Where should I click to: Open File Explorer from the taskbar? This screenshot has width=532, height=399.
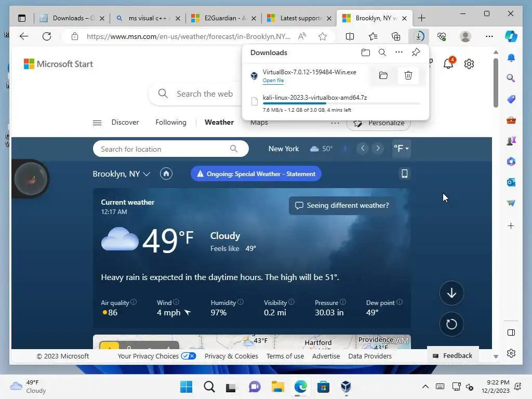278,387
